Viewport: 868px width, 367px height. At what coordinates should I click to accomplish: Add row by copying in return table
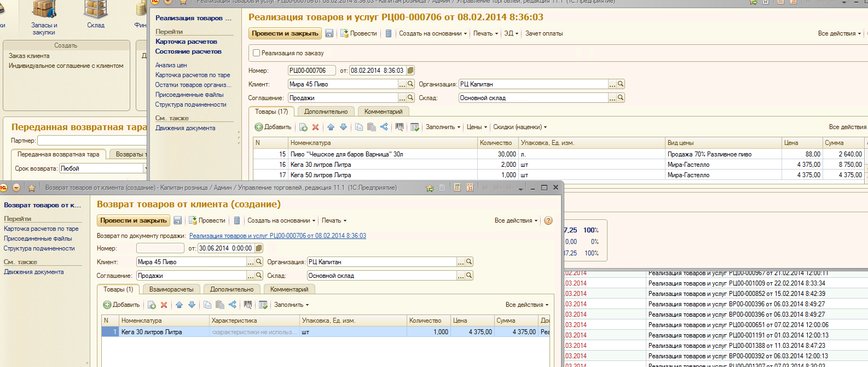[x=152, y=305]
